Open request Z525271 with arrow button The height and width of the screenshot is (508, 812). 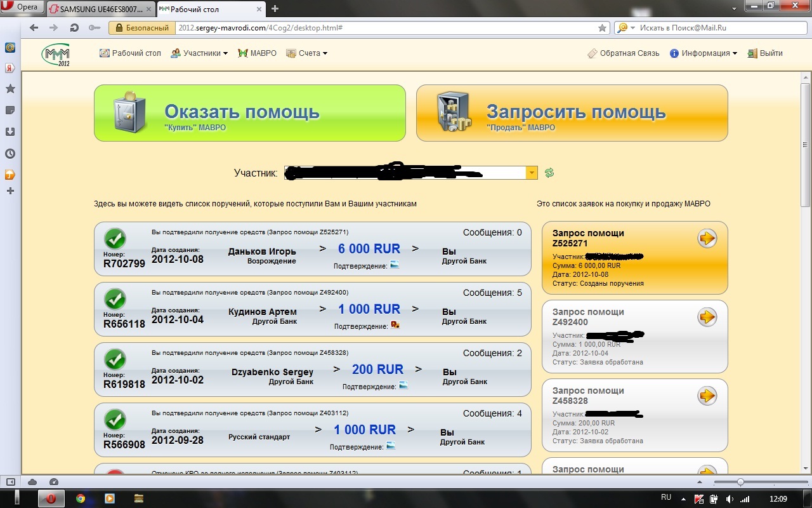(707, 238)
